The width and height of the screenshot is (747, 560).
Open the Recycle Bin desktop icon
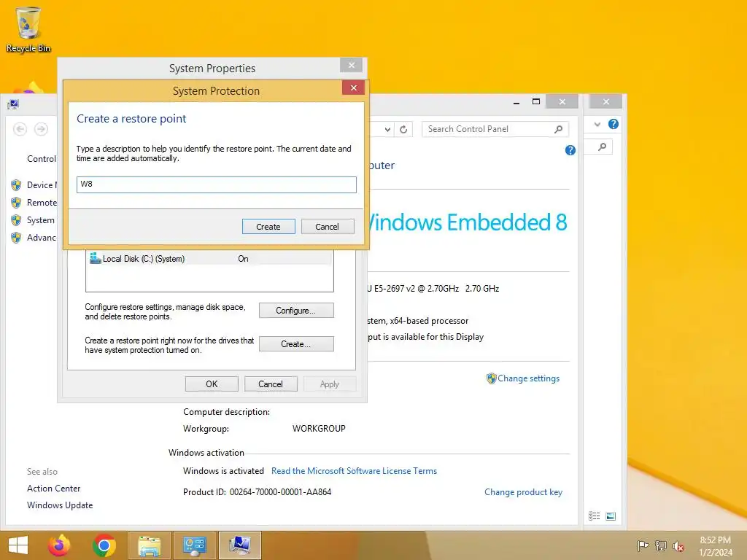click(x=28, y=29)
